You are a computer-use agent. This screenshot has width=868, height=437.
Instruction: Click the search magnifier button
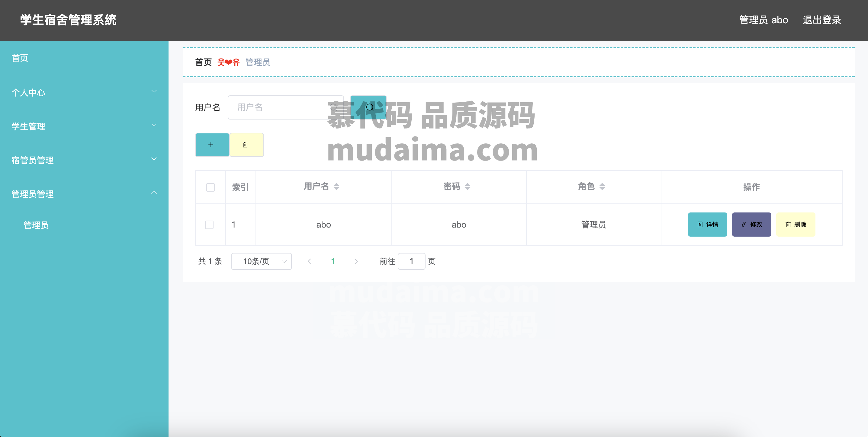click(369, 107)
